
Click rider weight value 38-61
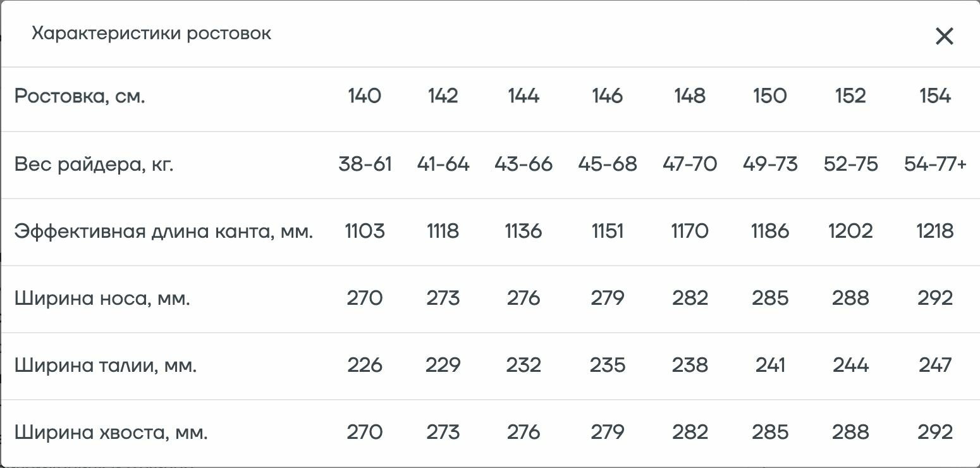[365, 164]
